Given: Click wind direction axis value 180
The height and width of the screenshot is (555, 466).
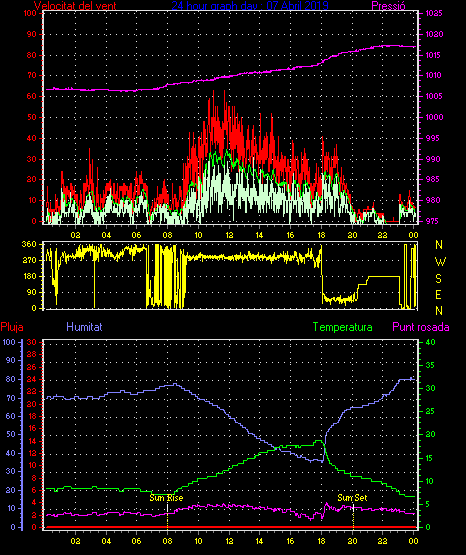Looking at the screenshot, I should point(29,276).
